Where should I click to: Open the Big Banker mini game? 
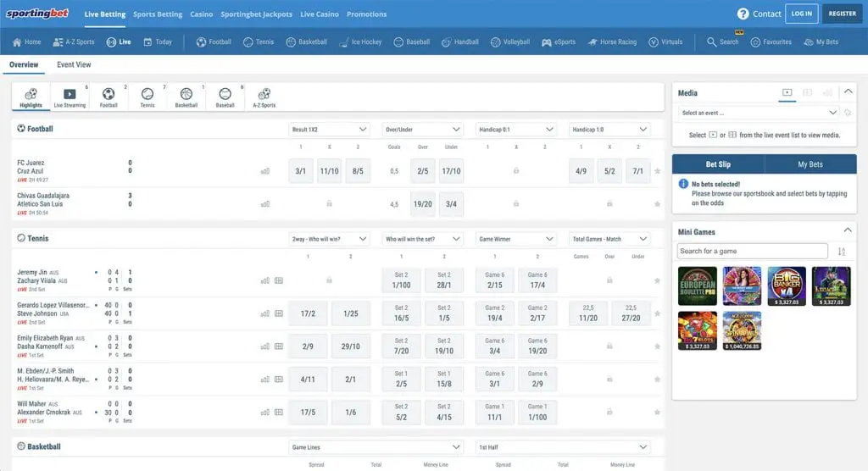tap(787, 286)
